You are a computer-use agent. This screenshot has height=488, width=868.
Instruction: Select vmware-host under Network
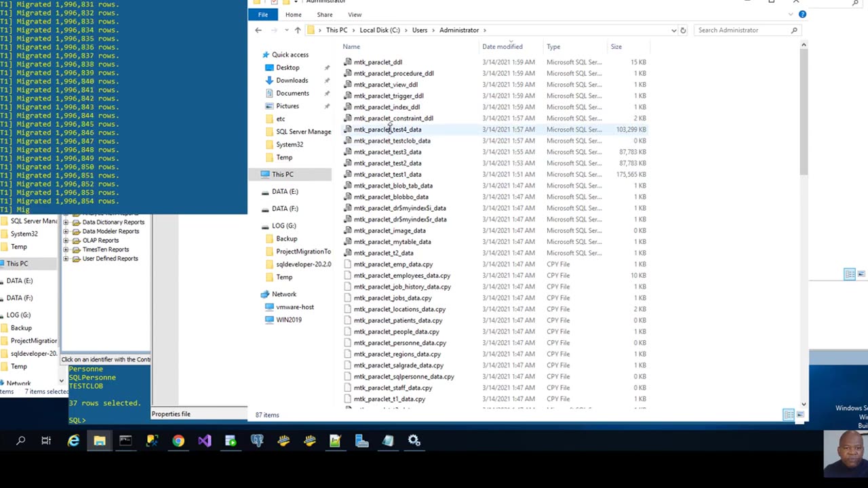pyautogui.click(x=294, y=307)
